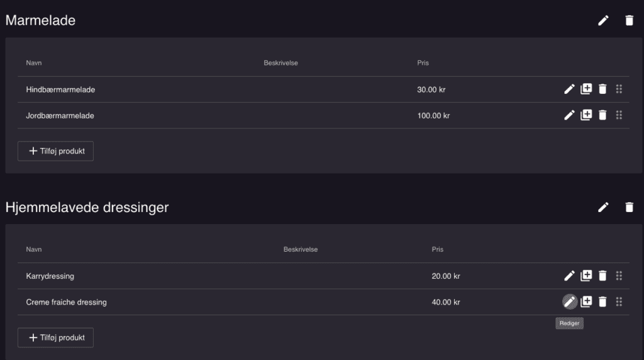The image size is (644, 360).
Task: Duplicate the Karrydressing product
Action: pyautogui.click(x=586, y=276)
